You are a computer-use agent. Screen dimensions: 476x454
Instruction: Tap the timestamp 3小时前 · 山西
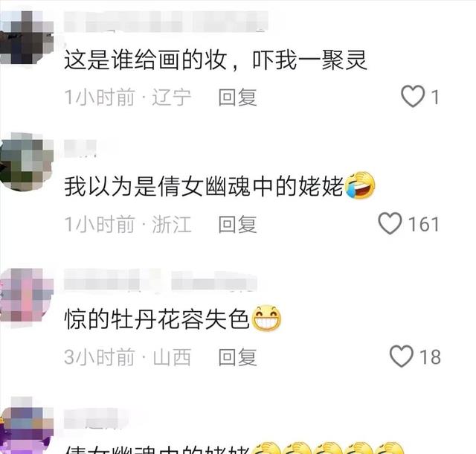[127, 357]
